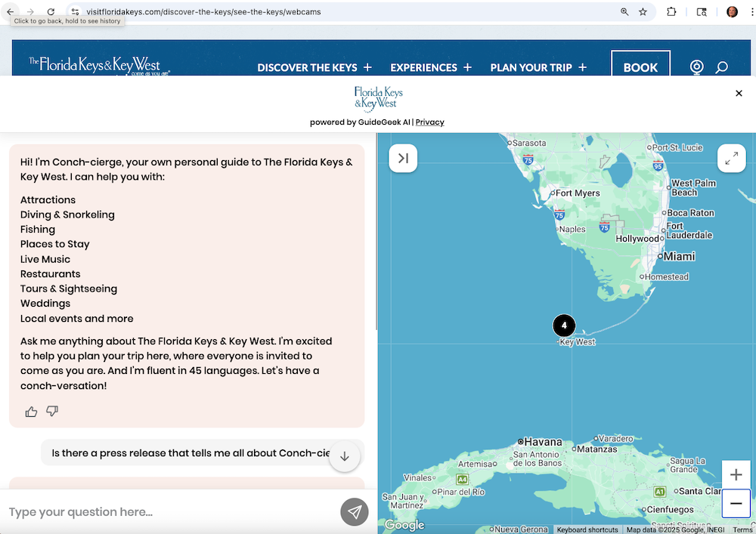756x534 pixels.
Task: Type in the question input field
Action: (x=166, y=512)
